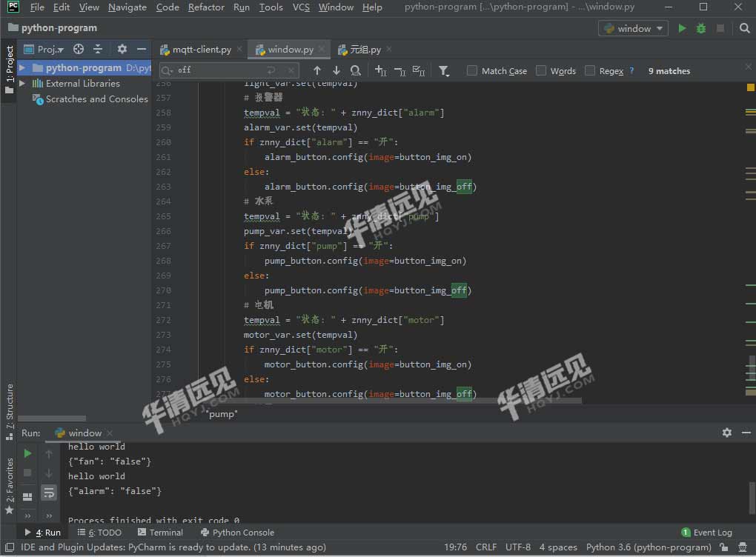Select all occurrences icon in search bar
756x557 pixels.
coord(419,71)
